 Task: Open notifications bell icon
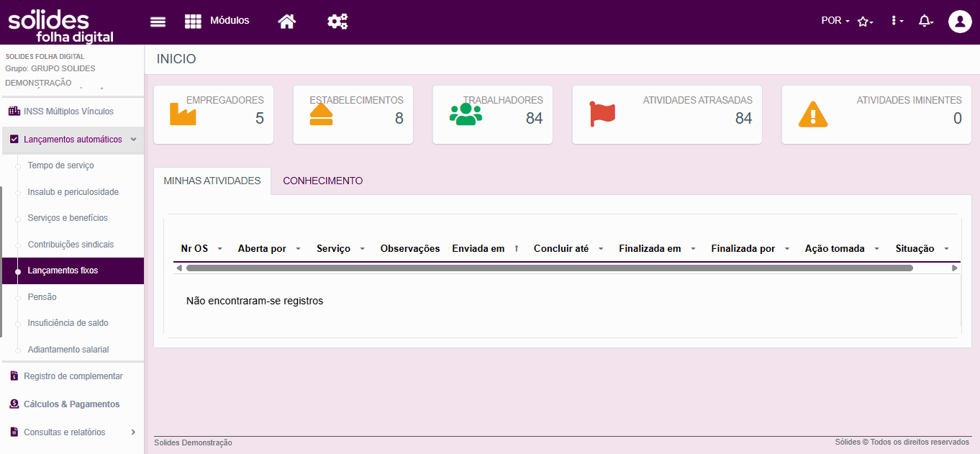(x=926, y=21)
